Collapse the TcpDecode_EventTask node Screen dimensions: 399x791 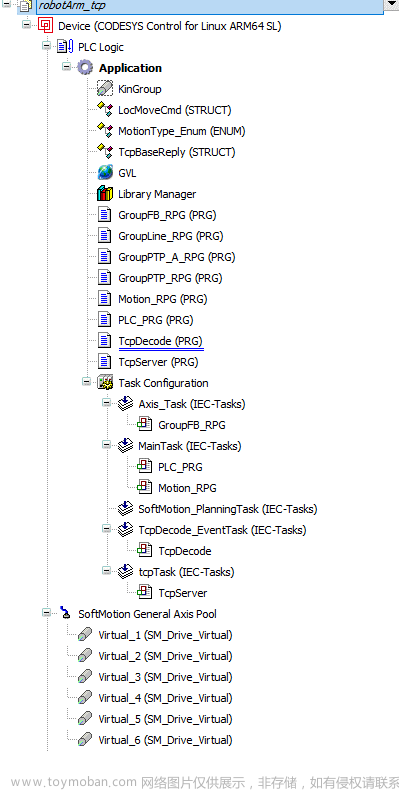tap(106, 529)
